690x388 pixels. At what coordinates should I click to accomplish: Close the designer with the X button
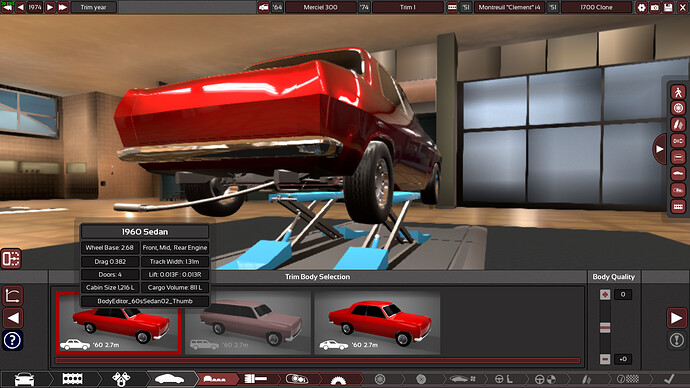click(x=682, y=7)
